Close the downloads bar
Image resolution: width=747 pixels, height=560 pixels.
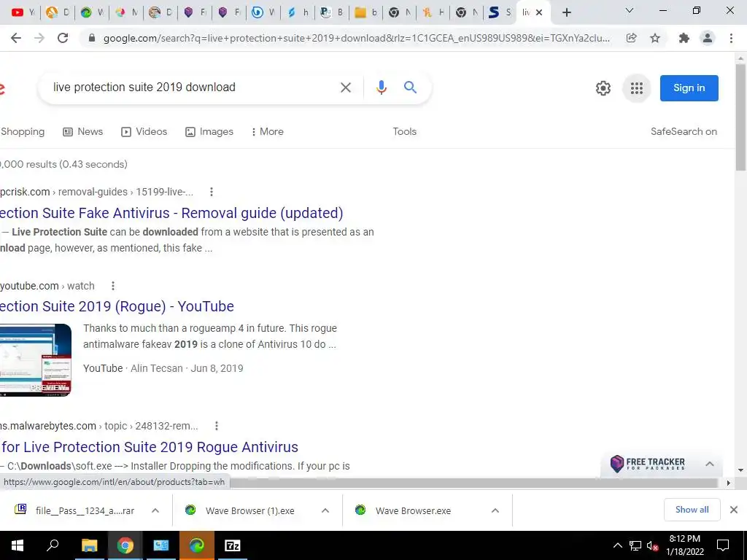pos(734,510)
